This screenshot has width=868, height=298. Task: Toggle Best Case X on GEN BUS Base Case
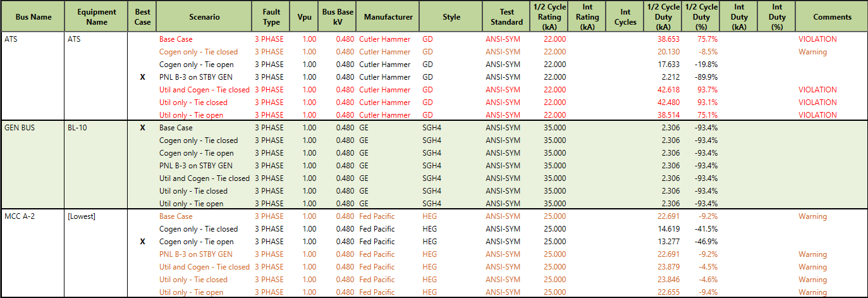143,128
